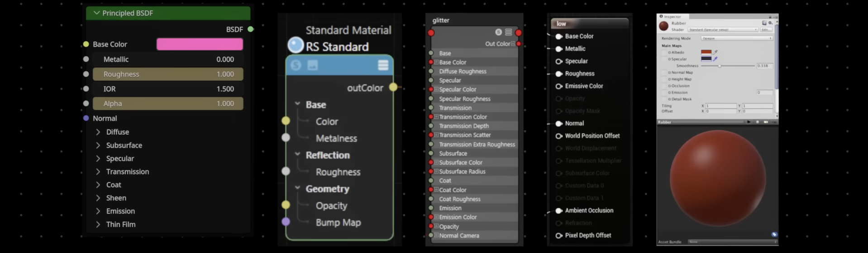868x253 pixels.
Task: Click the low node title bar
Action: click(589, 24)
